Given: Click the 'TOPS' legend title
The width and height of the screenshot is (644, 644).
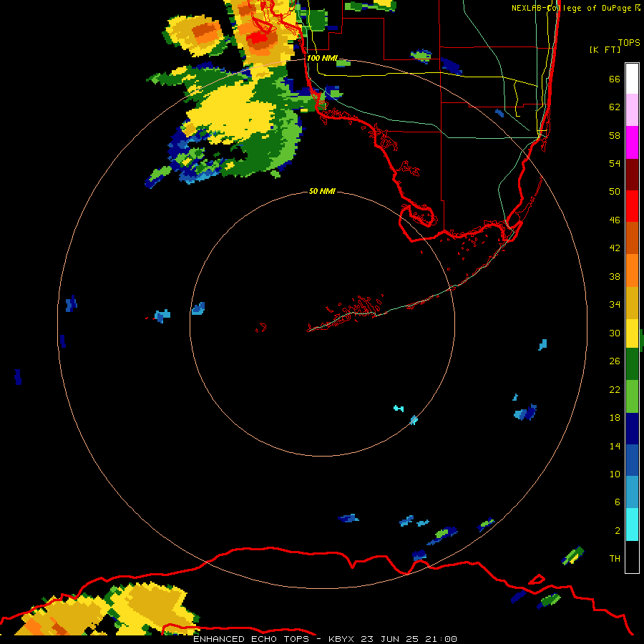Looking at the screenshot, I should [629, 43].
